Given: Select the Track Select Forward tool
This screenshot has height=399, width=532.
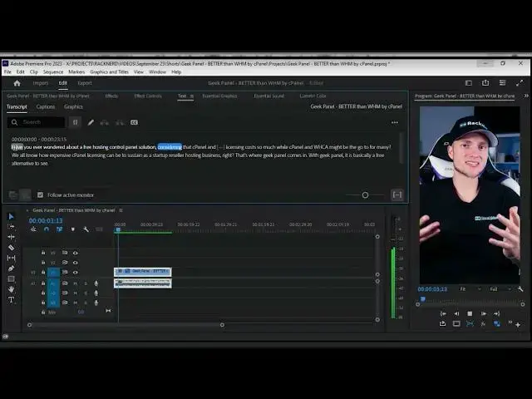Looking at the screenshot, I should coord(11,226).
